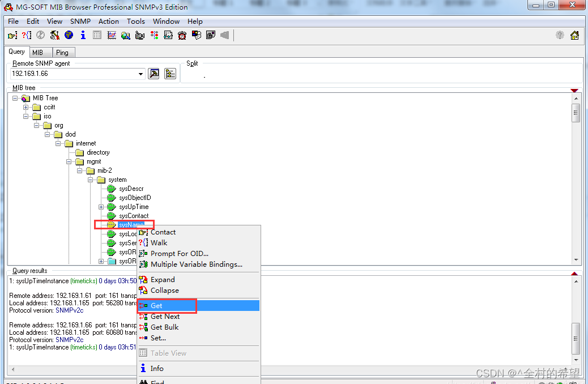The image size is (588, 384).
Task: Open the Help menu
Action: pos(195,22)
